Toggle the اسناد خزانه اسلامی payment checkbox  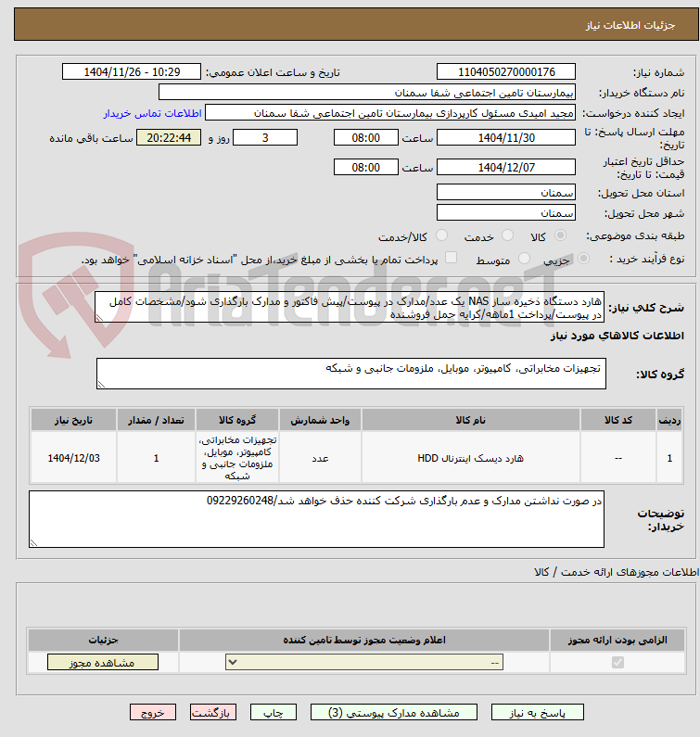coord(451,258)
